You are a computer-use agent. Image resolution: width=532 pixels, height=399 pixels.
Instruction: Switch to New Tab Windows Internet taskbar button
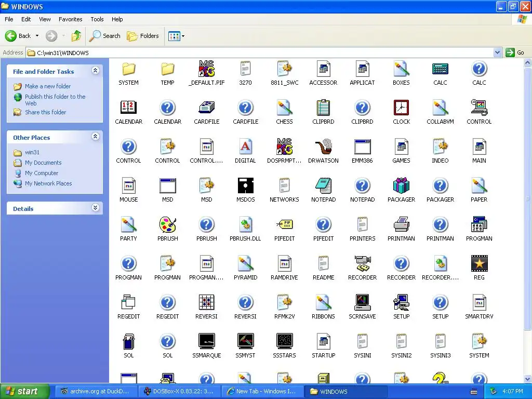[262, 391]
